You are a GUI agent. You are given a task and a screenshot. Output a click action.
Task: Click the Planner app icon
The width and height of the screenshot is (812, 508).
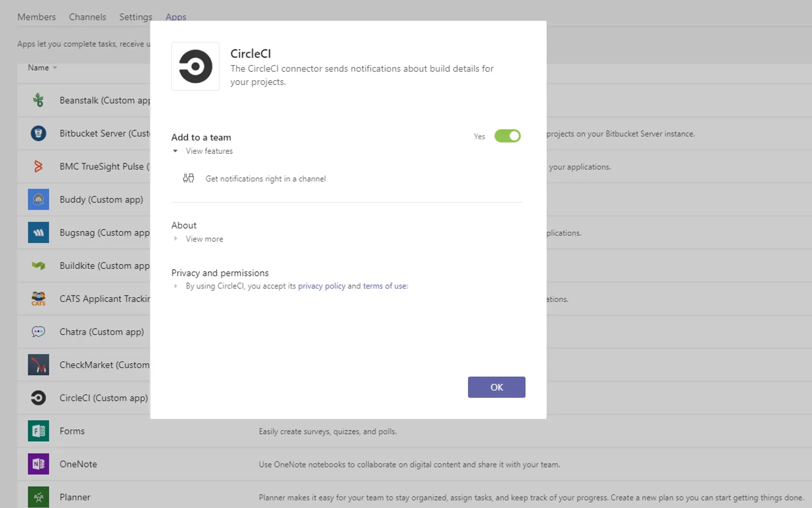coord(39,497)
